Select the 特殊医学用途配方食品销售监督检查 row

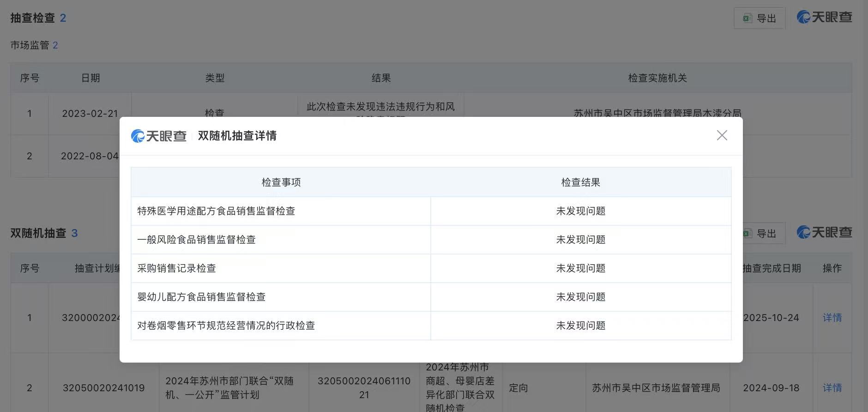pos(431,211)
